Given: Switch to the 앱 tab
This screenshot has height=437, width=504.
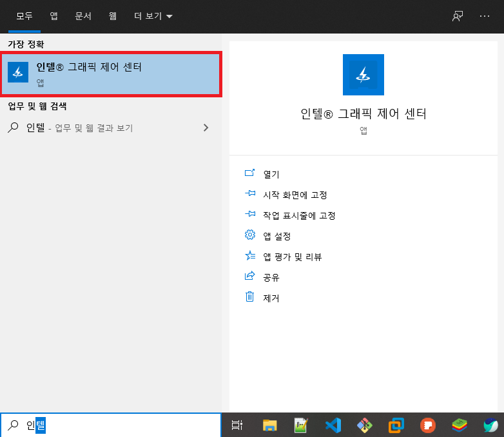Looking at the screenshot, I should [53, 16].
